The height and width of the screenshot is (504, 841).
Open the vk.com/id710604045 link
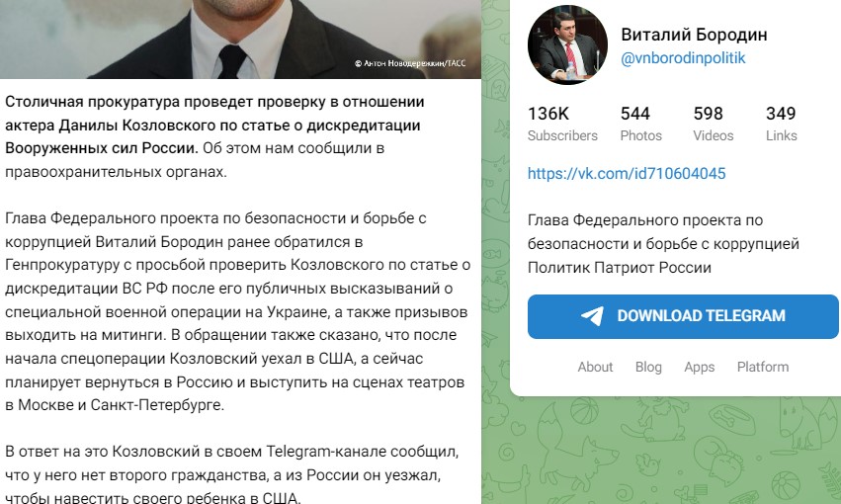pyautogui.click(x=627, y=173)
